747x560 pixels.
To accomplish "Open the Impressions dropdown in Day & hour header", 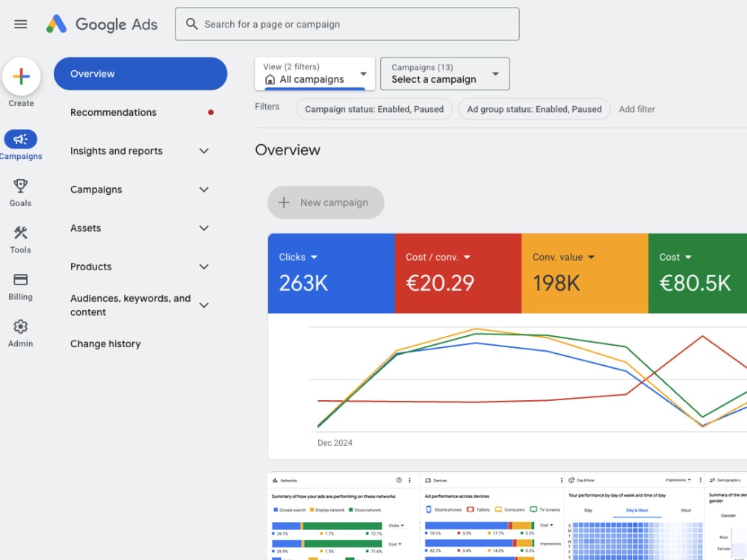I will click(x=678, y=480).
